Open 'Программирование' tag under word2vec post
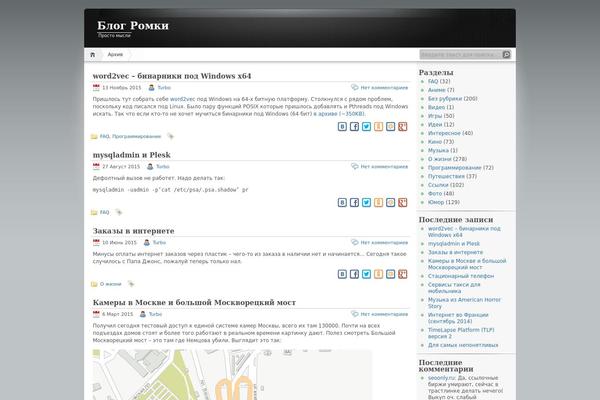The height and width of the screenshot is (400, 600). coord(137,136)
